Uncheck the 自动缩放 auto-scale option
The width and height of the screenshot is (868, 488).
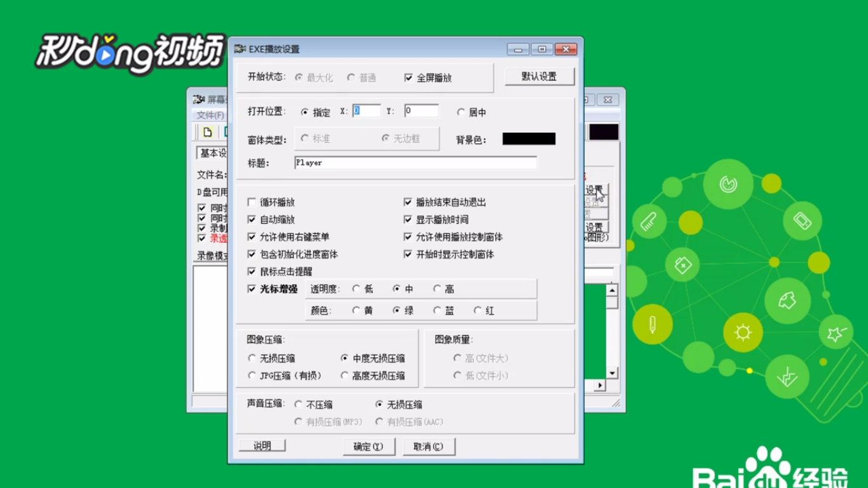pos(252,219)
